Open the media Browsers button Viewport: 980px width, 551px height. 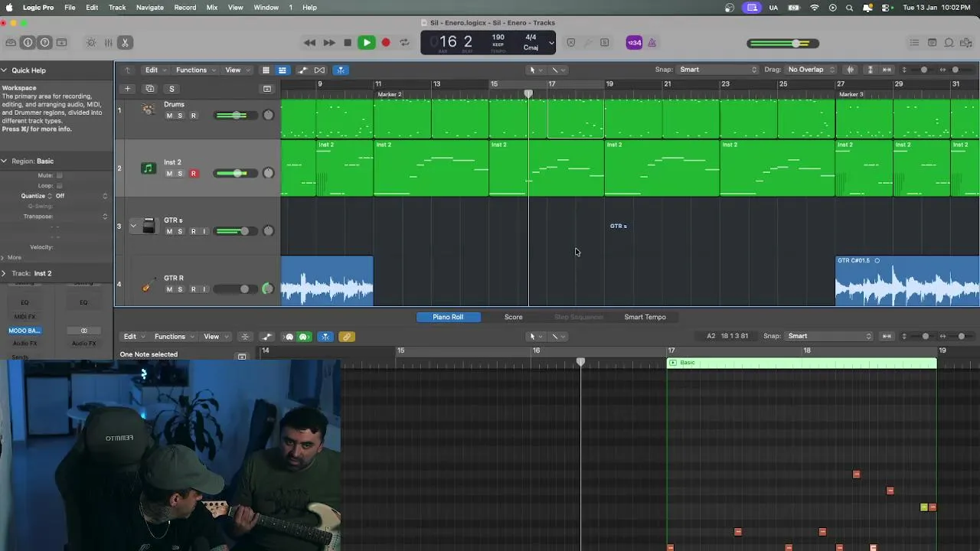966,43
